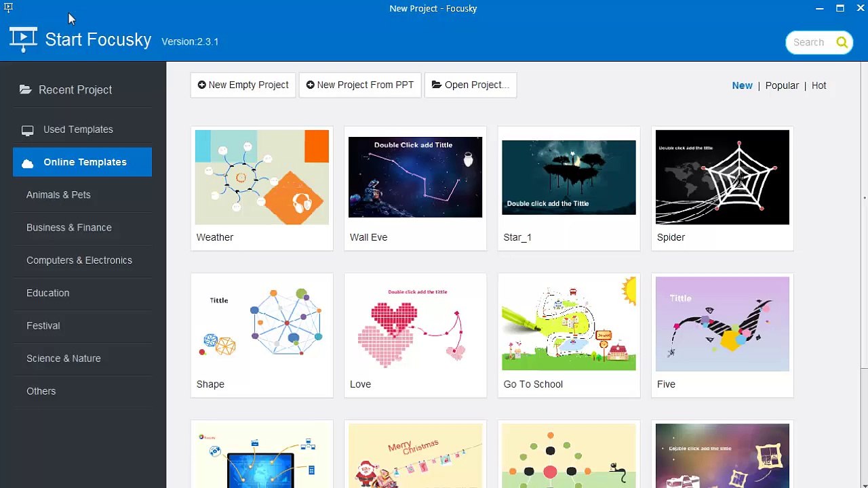868x488 pixels.
Task: Click the Wall Eve template name
Action: pyautogui.click(x=369, y=237)
